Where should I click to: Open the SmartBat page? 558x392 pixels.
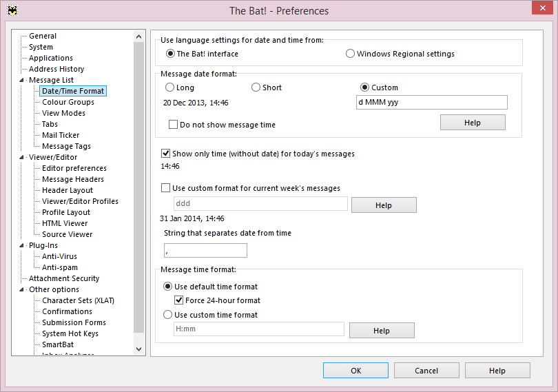pos(58,345)
